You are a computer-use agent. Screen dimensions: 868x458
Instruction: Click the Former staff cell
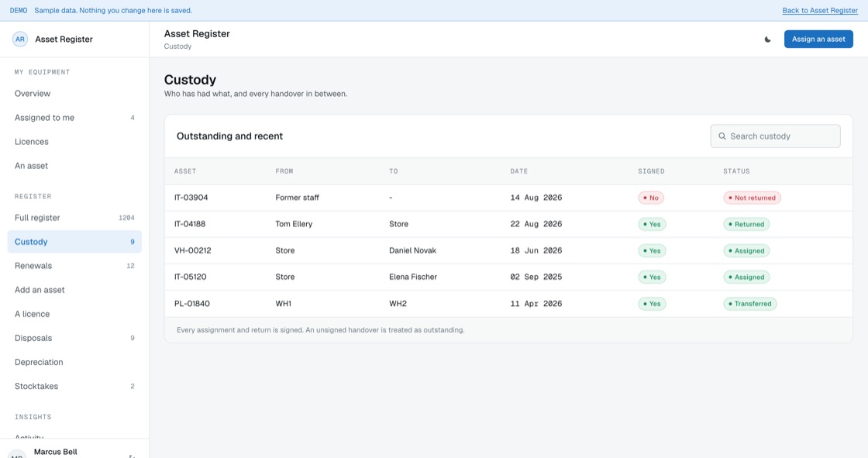(297, 198)
